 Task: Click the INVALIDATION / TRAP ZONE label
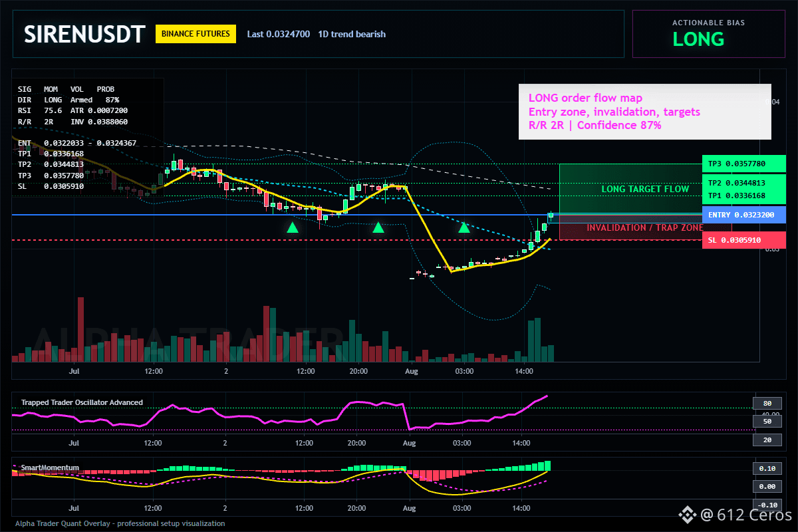[x=645, y=227]
